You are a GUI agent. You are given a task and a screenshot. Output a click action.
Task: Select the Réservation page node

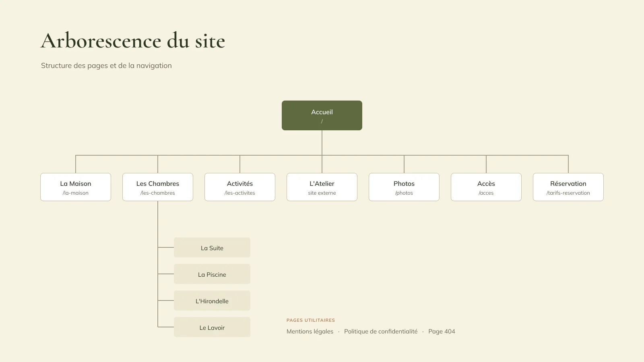pyautogui.click(x=568, y=187)
